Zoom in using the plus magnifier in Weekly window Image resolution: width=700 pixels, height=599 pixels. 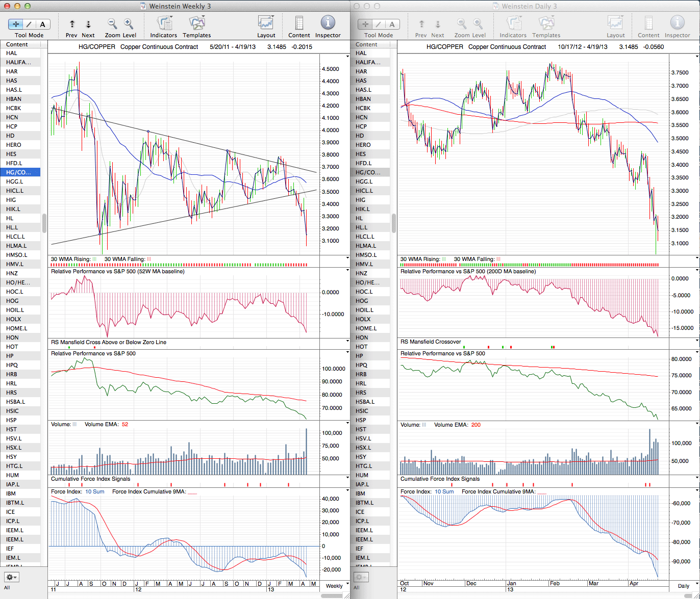[x=129, y=23]
